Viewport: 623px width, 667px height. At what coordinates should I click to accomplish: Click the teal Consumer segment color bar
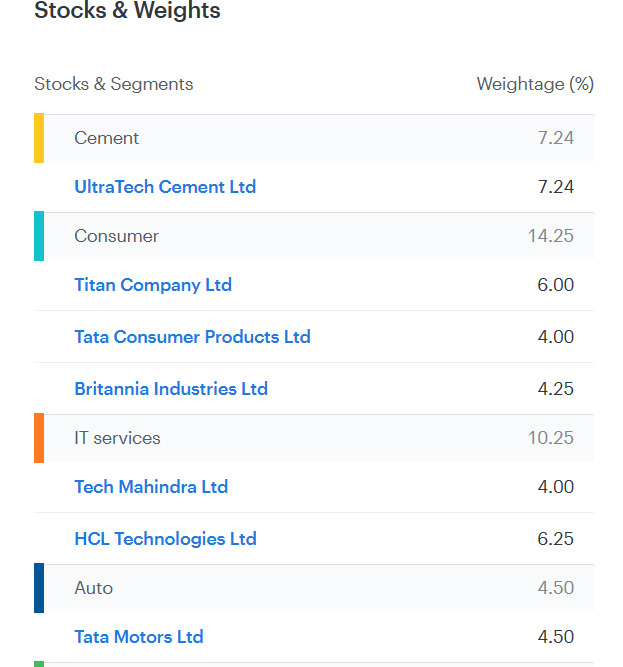coord(39,236)
